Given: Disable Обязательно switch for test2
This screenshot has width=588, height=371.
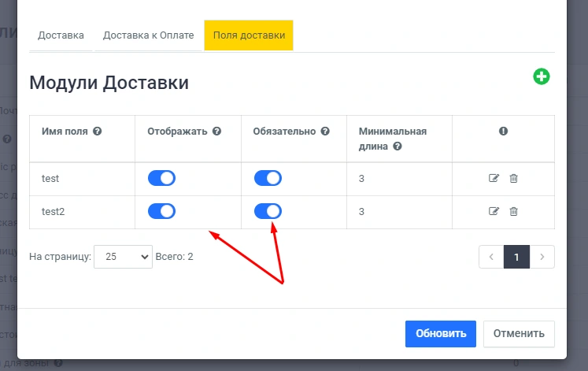Looking at the screenshot, I should (x=268, y=211).
